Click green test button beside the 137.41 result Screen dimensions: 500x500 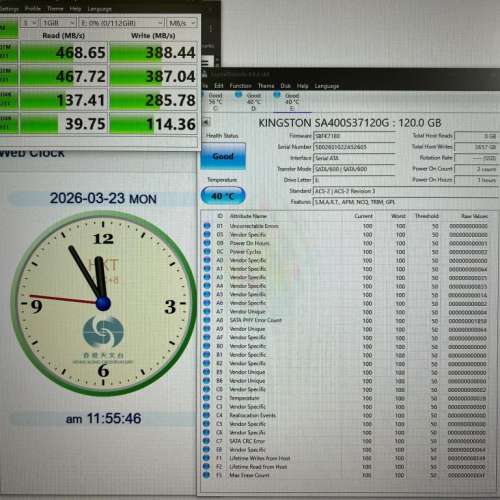[x=8, y=100]
